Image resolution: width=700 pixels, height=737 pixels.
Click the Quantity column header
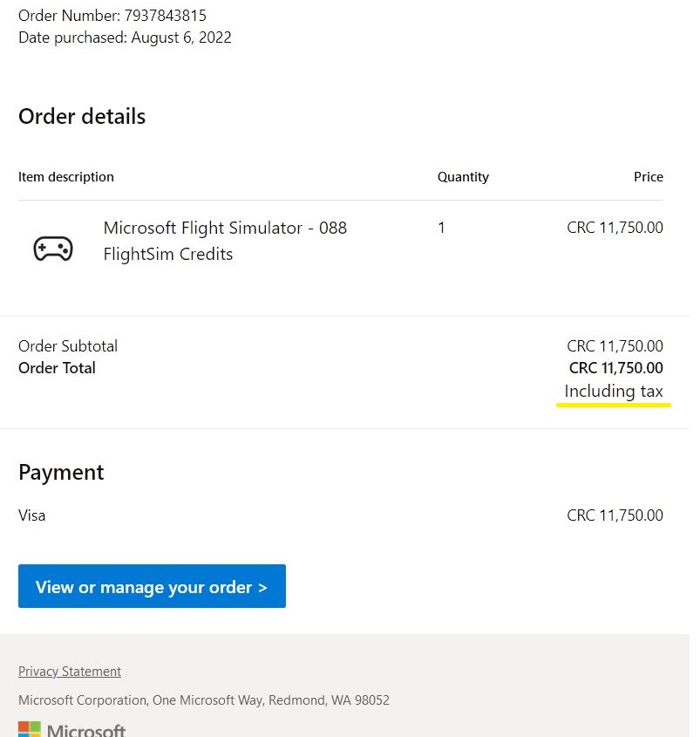coord(463,177)
